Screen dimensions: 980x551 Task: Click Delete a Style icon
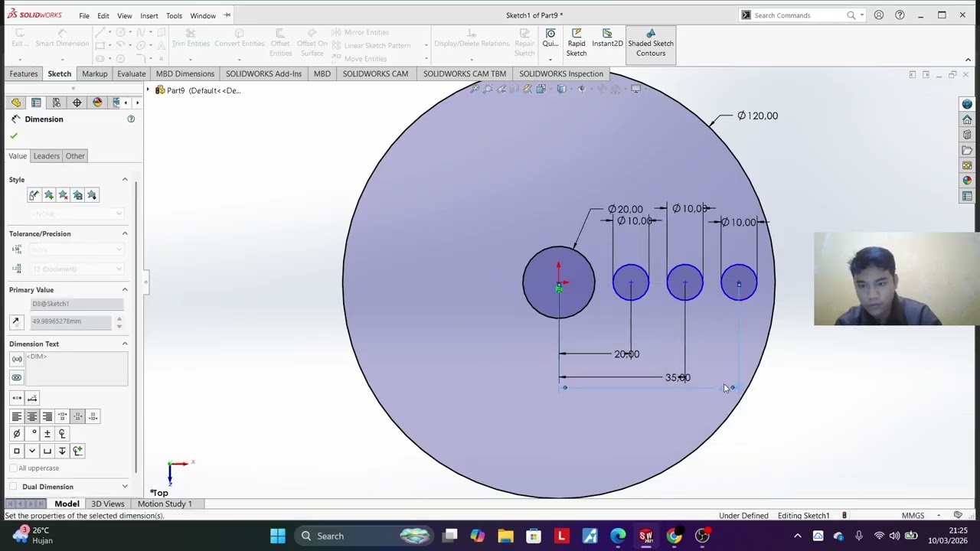(63, 195)
